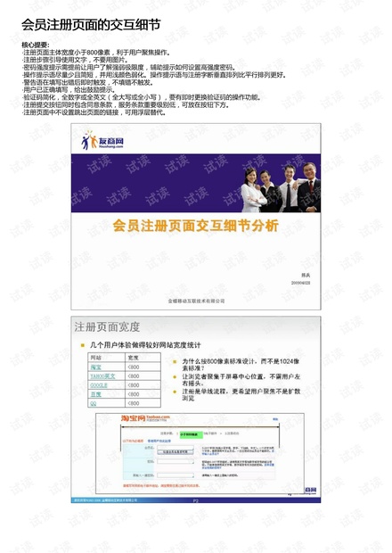Open the GOOGLE link in the table
Image resolution: width=392 pixels, height=553 pixels.
pyautogui.click(x=99, y=385)
